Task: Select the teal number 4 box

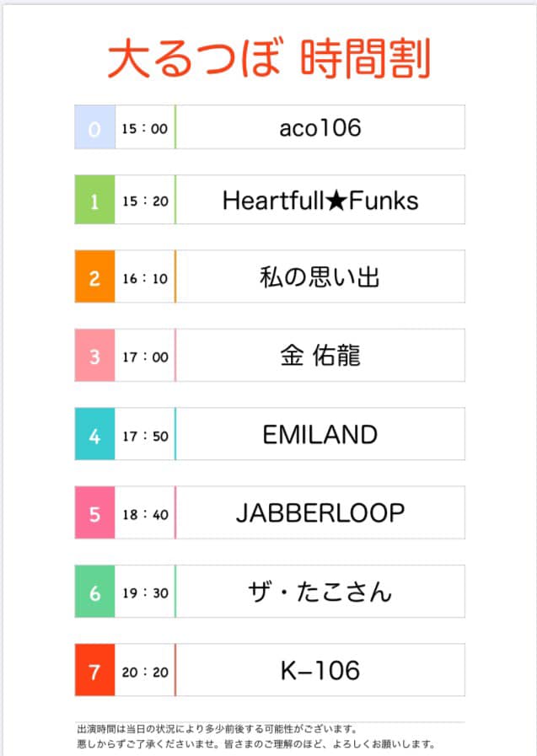Action: (x=94, y=435)
